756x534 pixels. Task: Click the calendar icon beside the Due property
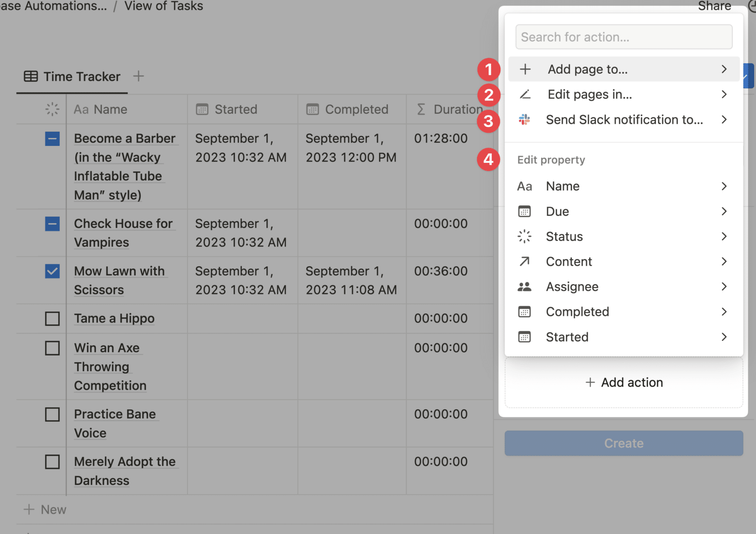(525, 212)
